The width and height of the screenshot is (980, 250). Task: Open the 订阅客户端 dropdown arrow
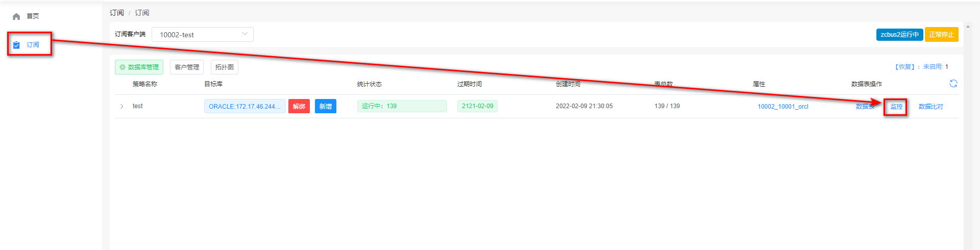click(x=244, y=34)
